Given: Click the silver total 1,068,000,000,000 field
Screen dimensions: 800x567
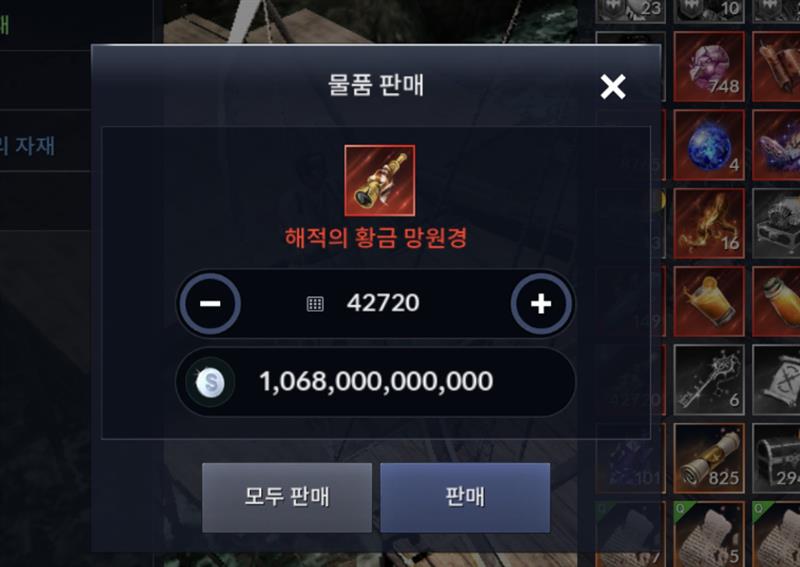Looking at the screenshot, I should pos(376,382).
